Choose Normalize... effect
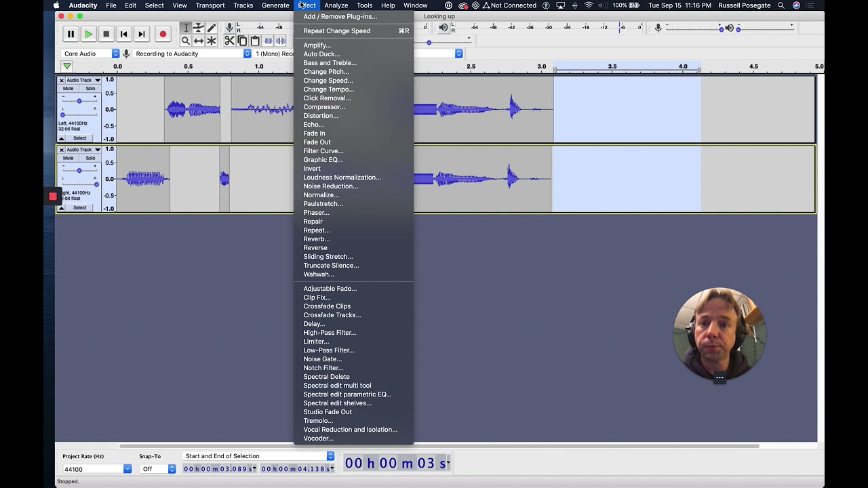The image size is (868, 488). [321, 195]
